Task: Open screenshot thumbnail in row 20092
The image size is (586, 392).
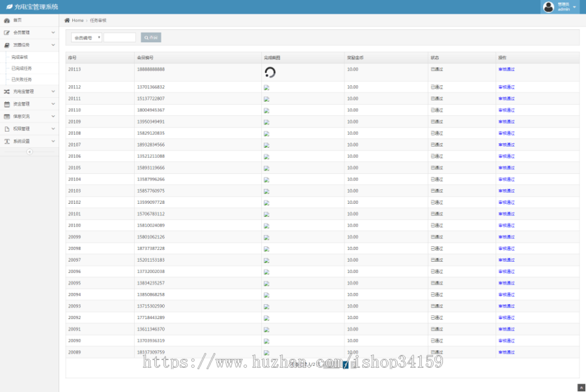Action: coord(266,318)
